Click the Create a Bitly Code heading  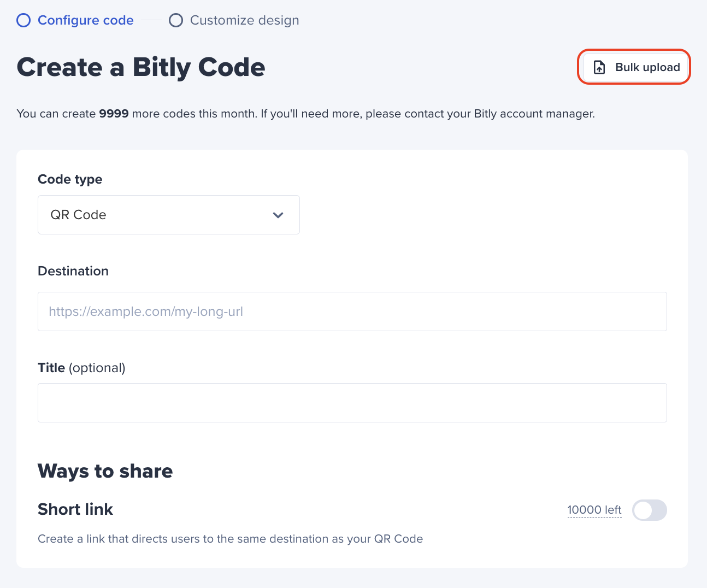(141, 67)
